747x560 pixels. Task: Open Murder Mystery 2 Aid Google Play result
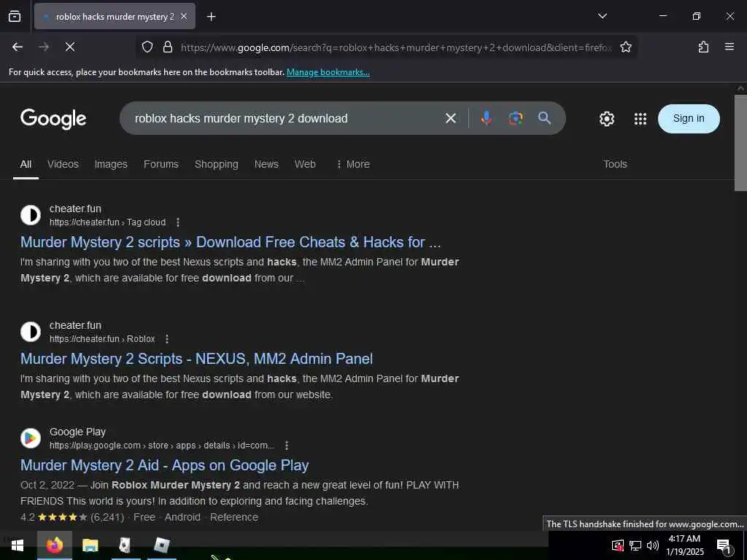tap(164, 465)
